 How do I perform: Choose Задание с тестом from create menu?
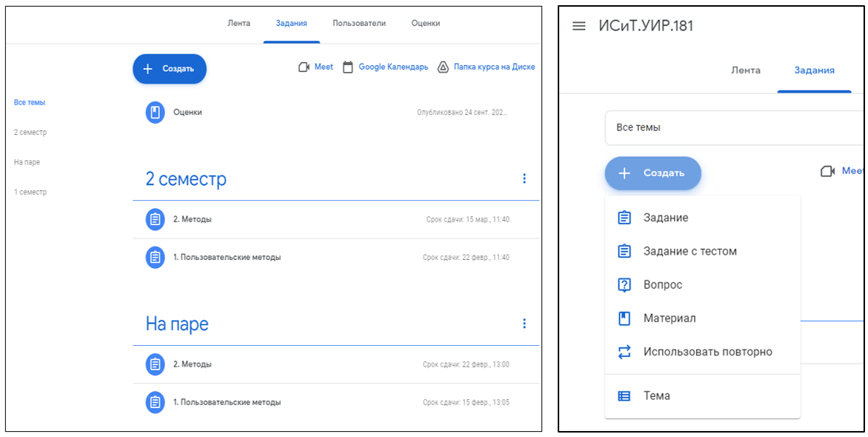690,251
